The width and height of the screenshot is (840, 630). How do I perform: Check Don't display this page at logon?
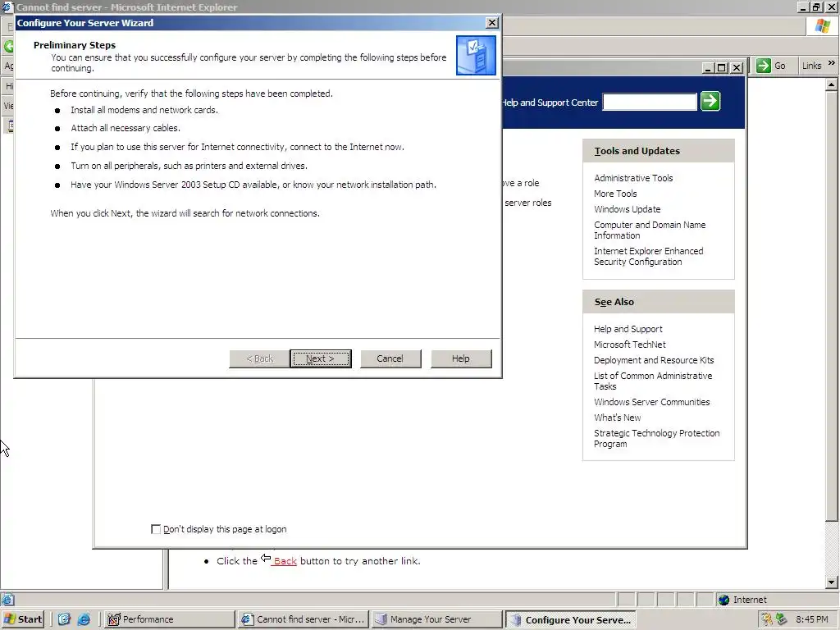(156, 529)
